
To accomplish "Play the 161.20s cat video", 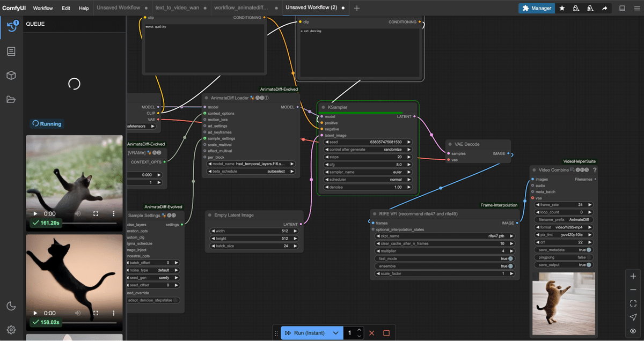I will [x=35, y=214].
